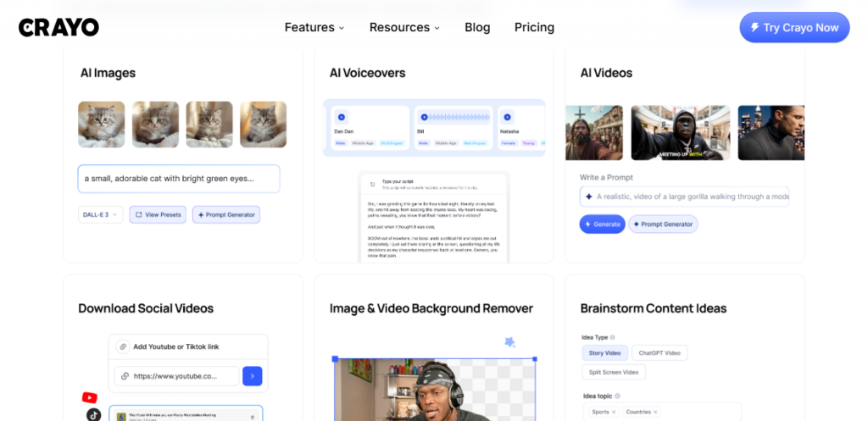This screenshot has height=421, width=868.
Task: Click the info icon beside Idea Type
Action: (x=613, y=337)
